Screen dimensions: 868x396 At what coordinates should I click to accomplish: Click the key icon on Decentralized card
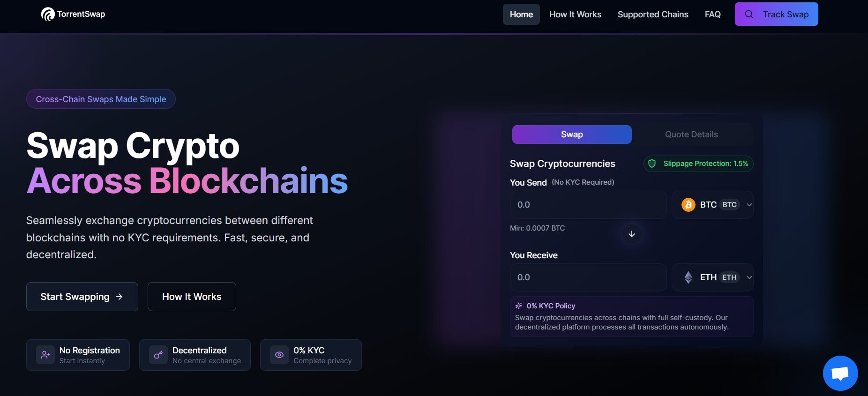157,355
